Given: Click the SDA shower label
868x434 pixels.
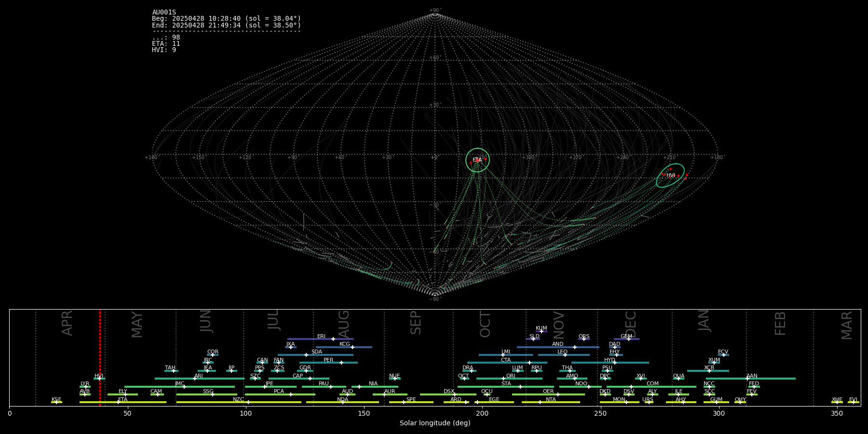Looking at the screenshot, I should point(317,352).
